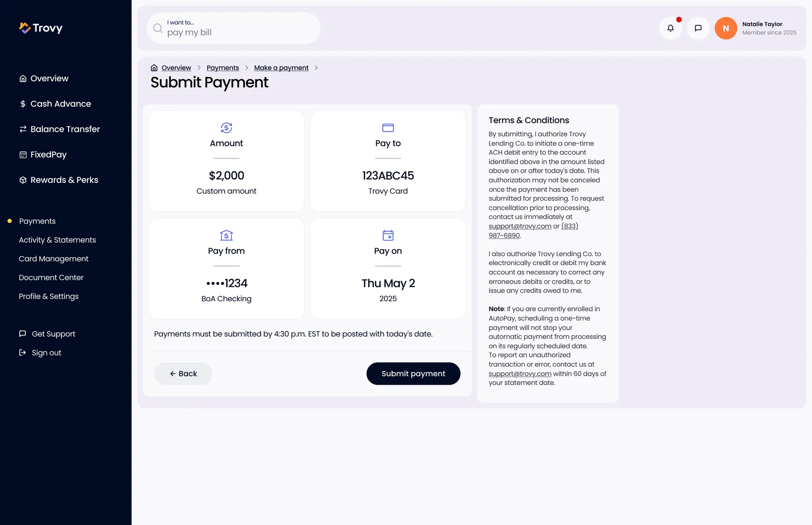Open Profile & Settings
Viewport: 812px width, 525px height.
[x=49, y=296]
